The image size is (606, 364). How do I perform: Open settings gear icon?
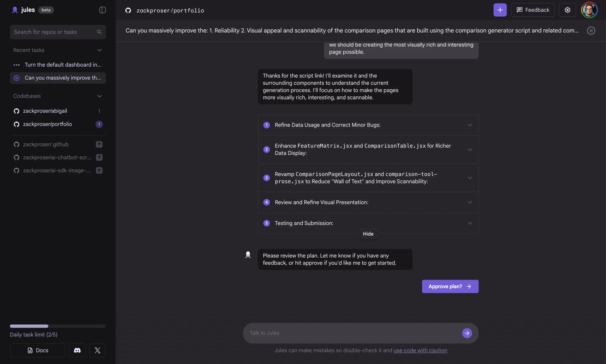(567, 10)
